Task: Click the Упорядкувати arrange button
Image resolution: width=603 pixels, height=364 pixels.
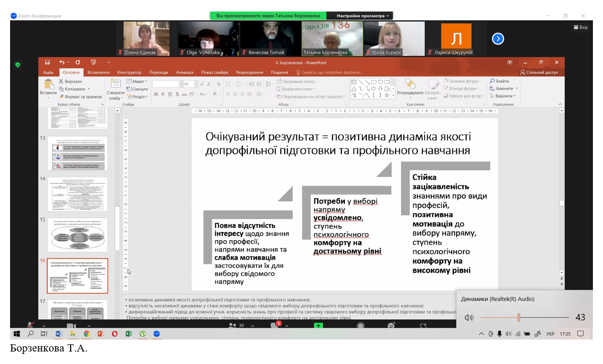Action: pyautogui.click(x=410, y=89)
